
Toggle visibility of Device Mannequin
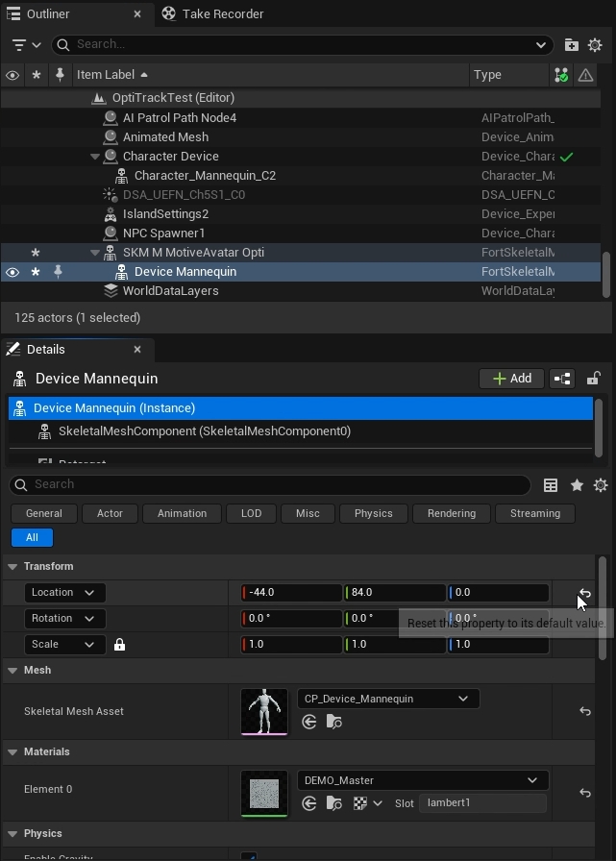pos(12,272)
